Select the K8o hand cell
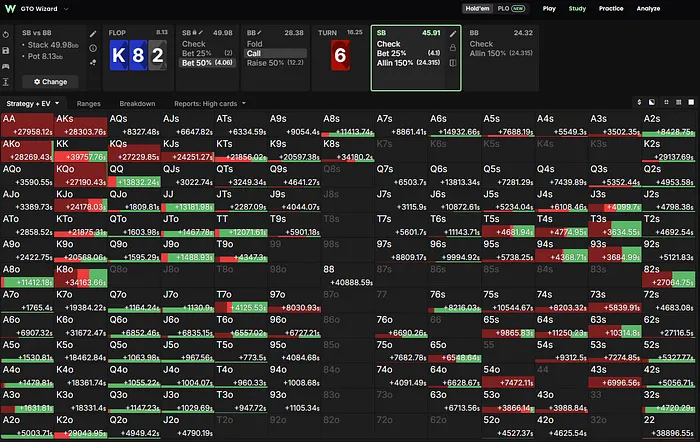Image resolution: width=700 pixels, height=442 pixels. pos(81,275)
